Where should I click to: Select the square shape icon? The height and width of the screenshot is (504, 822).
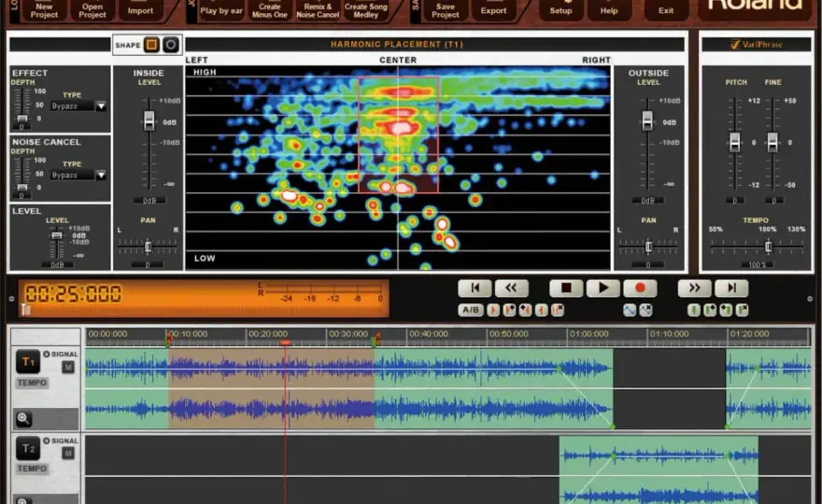click(151, 45)
